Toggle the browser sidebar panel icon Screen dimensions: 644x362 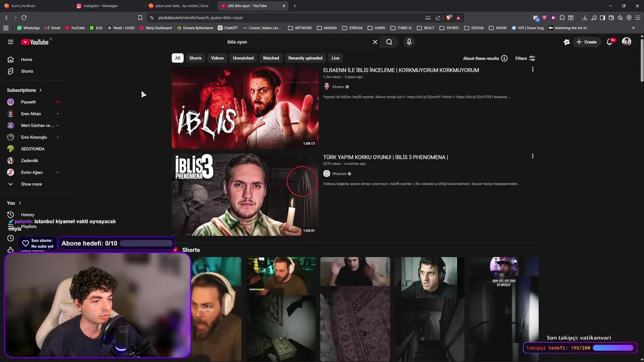[x=602, y=18]
